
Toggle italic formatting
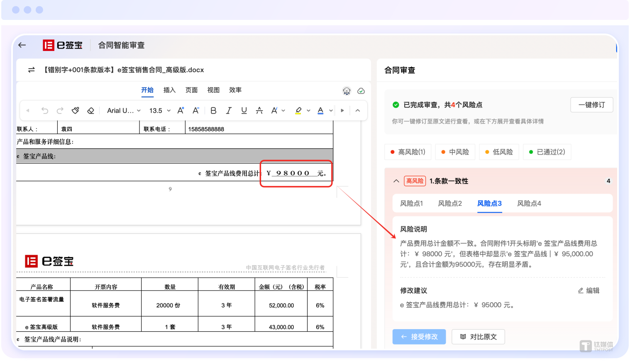(x=229, y=110)
